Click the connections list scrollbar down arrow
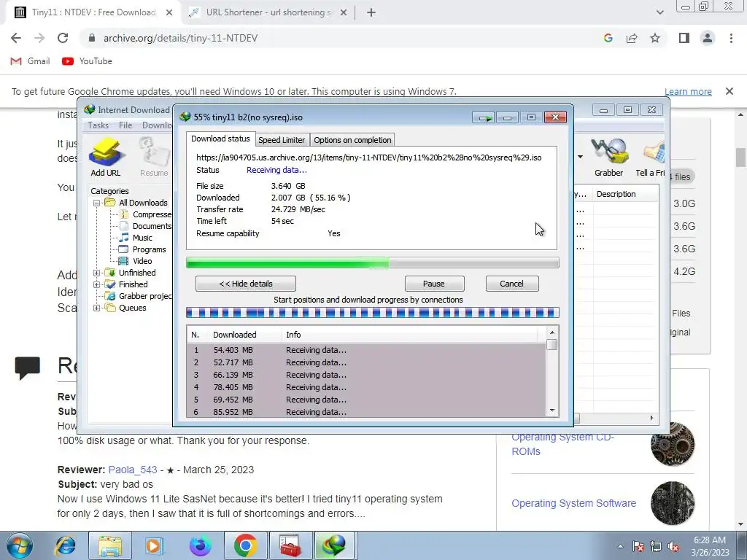 pos(552,411)
